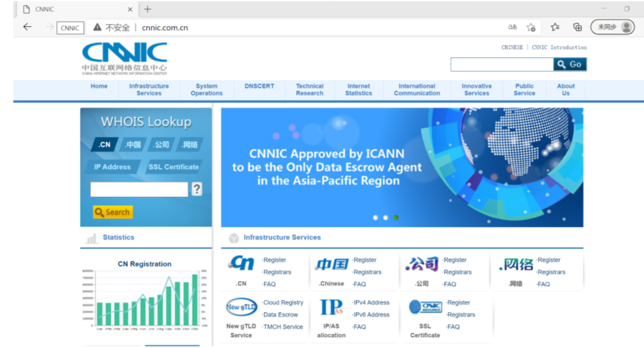Screen dimensions: 644x348
Task: Select the SSL Certificate lookup tab
Action: (174, 167)
